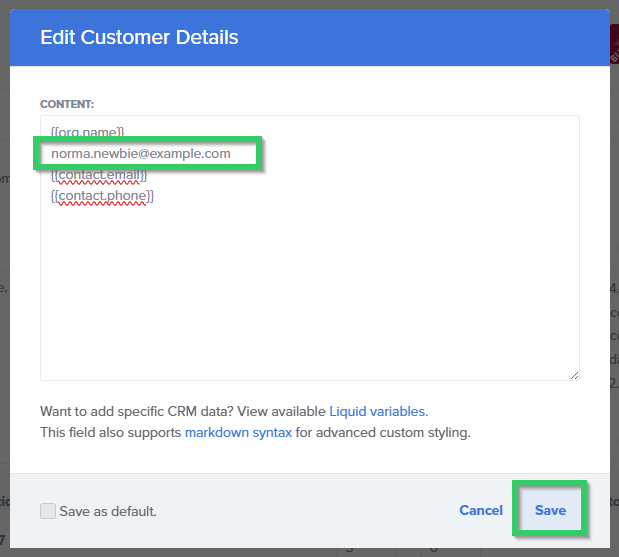This screenshot has height=557, width=619.
Task: Click the 'Save as default.' label text
Action: click(108, 511)
